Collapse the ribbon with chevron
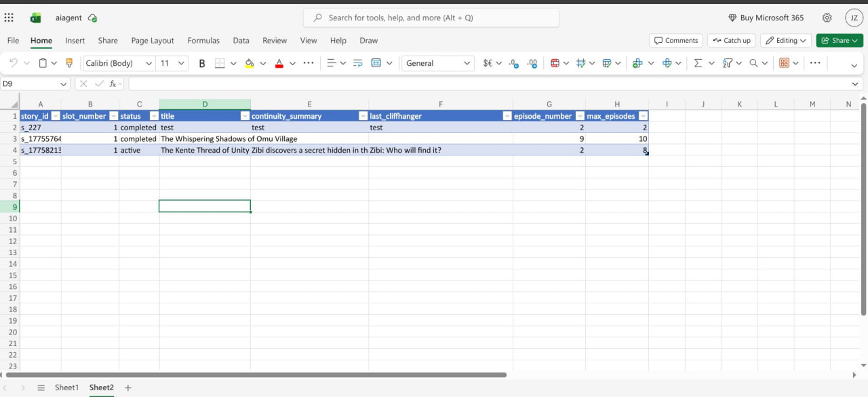The width and height of the screenshot is (868, 397). click(854, 66)
